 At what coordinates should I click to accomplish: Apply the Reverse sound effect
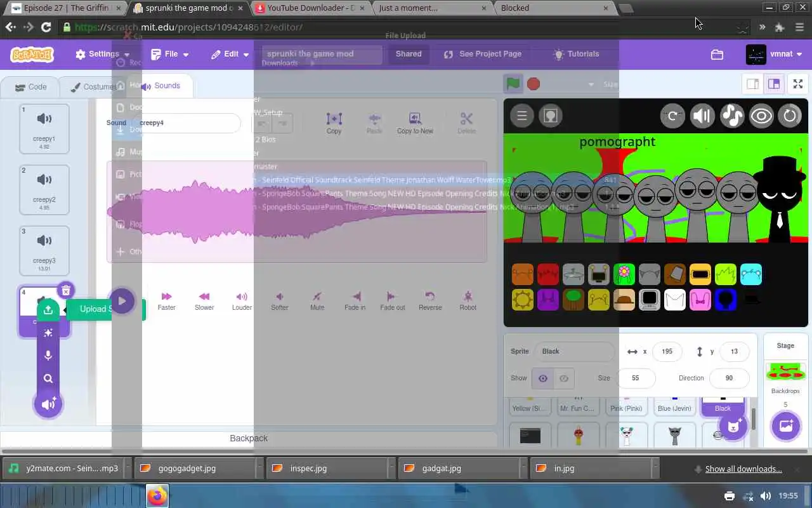click(430, 301)
